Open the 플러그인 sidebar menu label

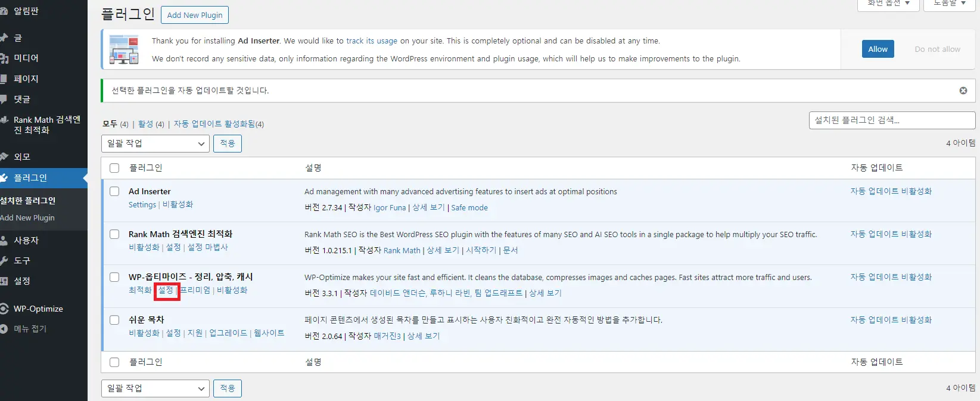point(30,178)
